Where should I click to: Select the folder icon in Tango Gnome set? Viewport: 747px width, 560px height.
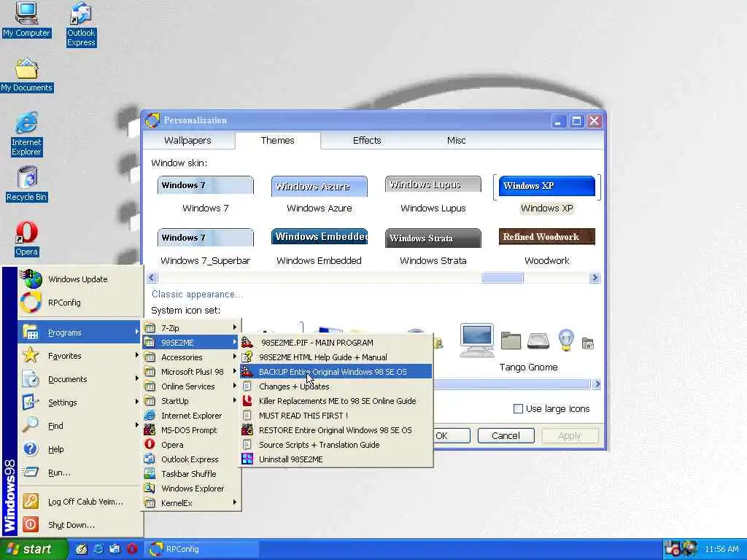tap(511, 341)
